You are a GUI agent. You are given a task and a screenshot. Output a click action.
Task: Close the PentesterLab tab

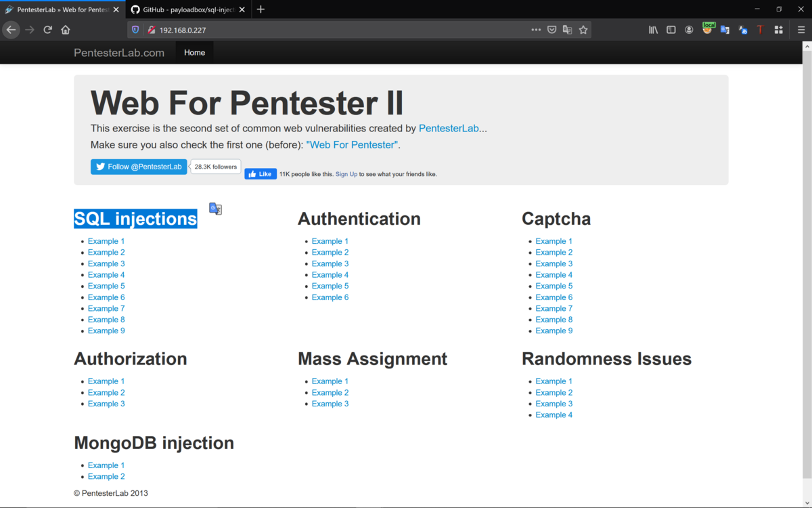116,9
